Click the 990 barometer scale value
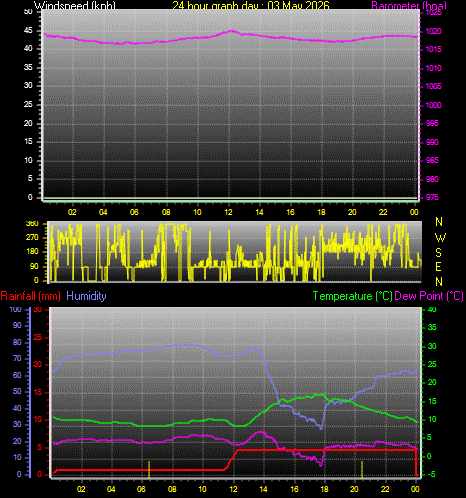 [433, 142]
